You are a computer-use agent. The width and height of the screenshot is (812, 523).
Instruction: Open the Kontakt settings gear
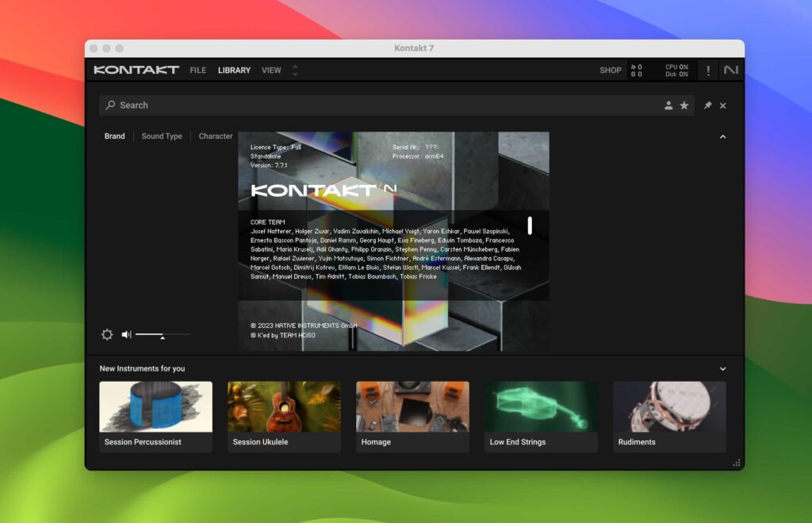tap(107, 334)
